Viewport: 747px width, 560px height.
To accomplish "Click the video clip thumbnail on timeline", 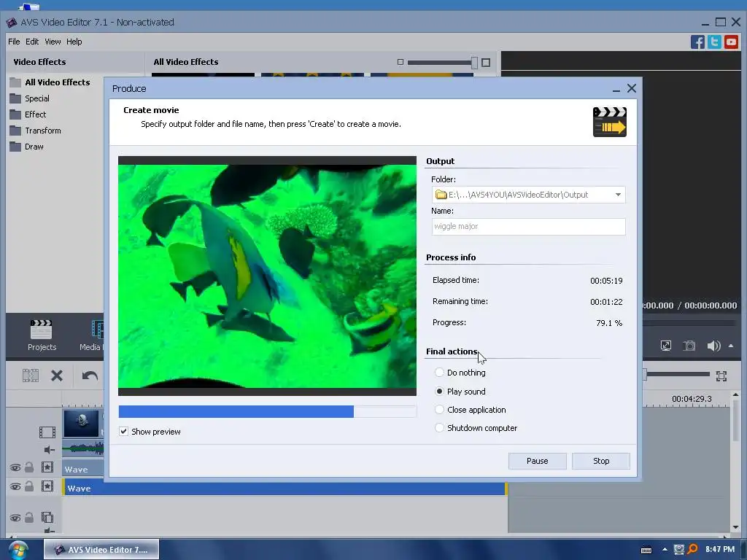I will tap(82, 424).
